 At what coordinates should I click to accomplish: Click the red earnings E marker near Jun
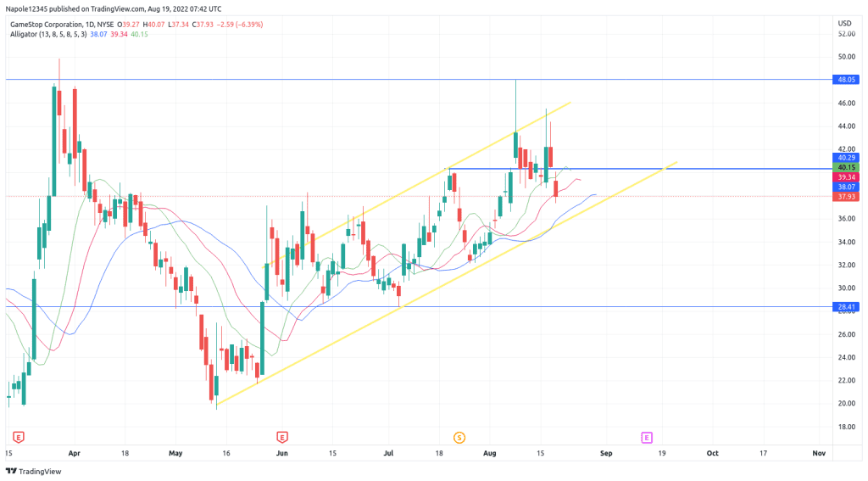281,438
